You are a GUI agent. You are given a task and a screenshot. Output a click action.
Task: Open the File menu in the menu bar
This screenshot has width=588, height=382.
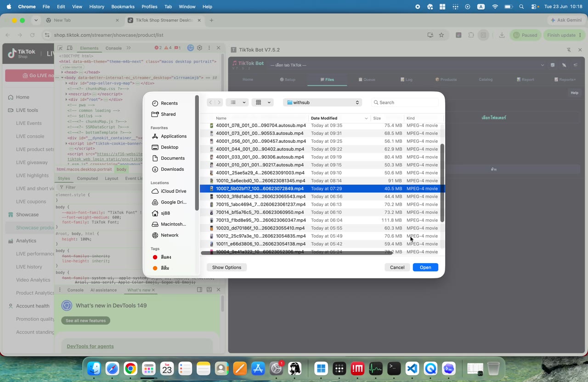(46, 6)
